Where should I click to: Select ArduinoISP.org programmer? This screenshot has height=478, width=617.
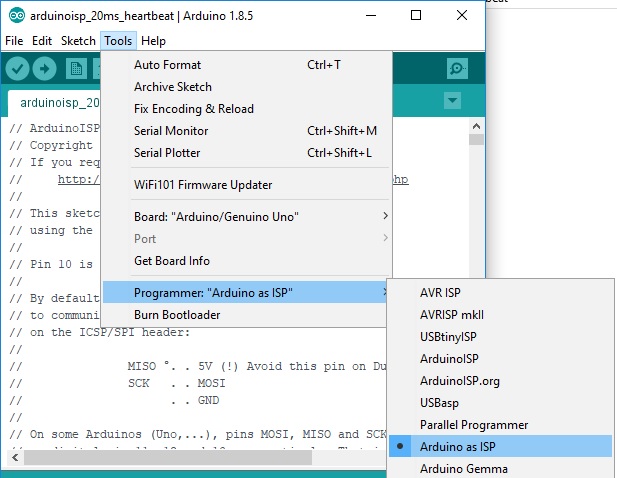[500, 381]
